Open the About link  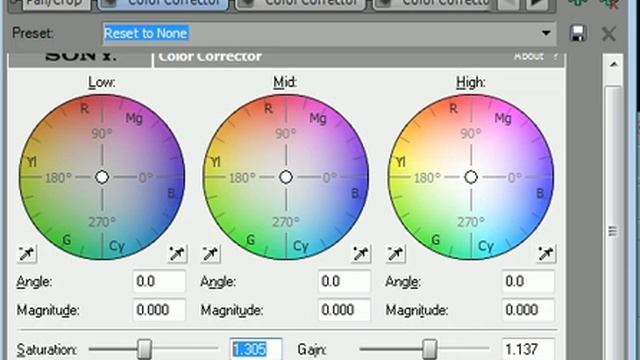pyautogui.click(x=529, y=56)
